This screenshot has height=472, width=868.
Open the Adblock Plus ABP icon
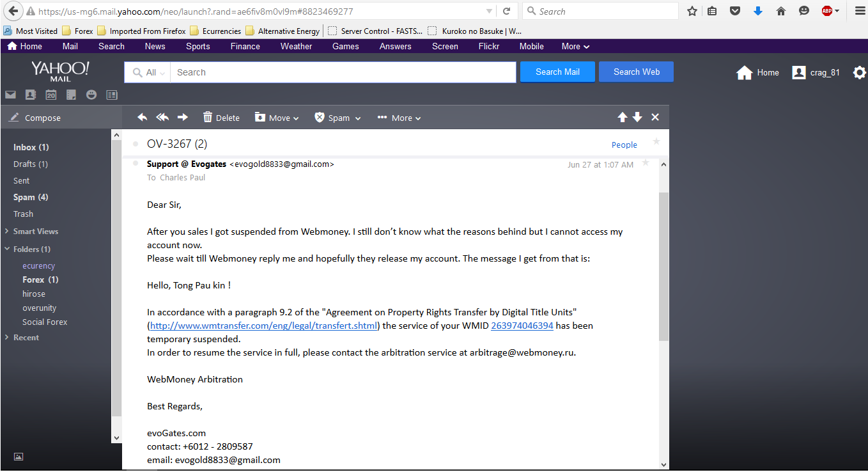point(827,11)
